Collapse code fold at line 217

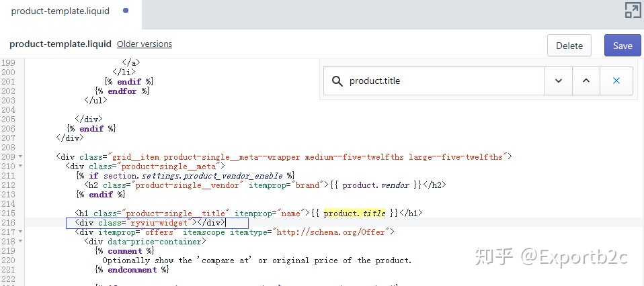[x=20, y=232]
